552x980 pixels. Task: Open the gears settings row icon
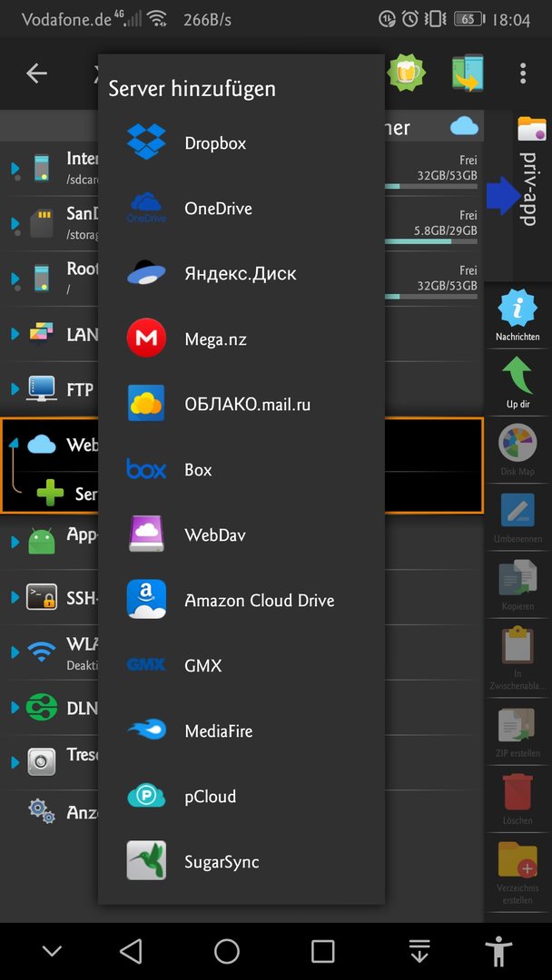coord(41,810)
